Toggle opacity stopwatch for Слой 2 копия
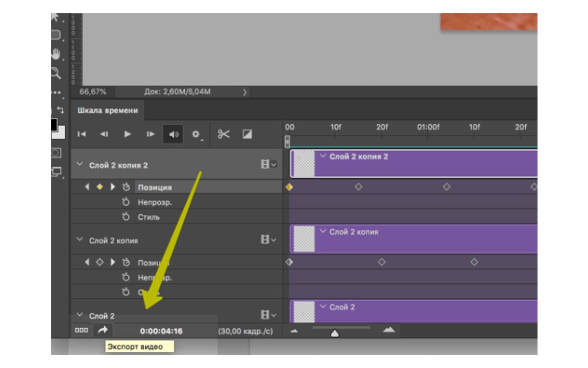The height and width of the screenshot is (368, 588). click(125, 277)
